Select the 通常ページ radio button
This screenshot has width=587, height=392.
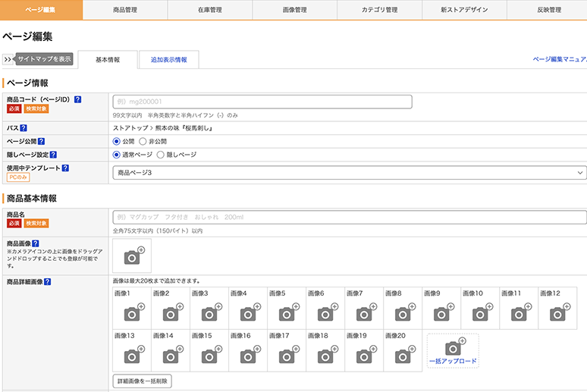[x=117, y=155]
